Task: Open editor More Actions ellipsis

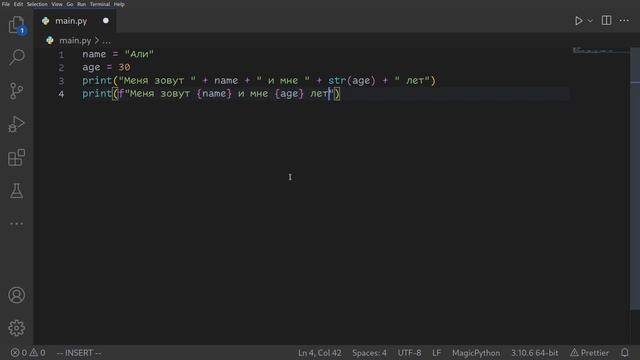Action: (624, 20)
